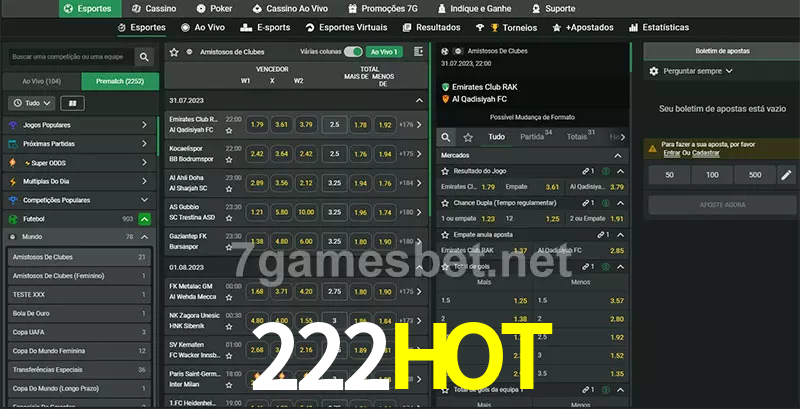Favorite the Gaziantep FK match star
This screenshot has height=409, width=800.
point(229,247)
